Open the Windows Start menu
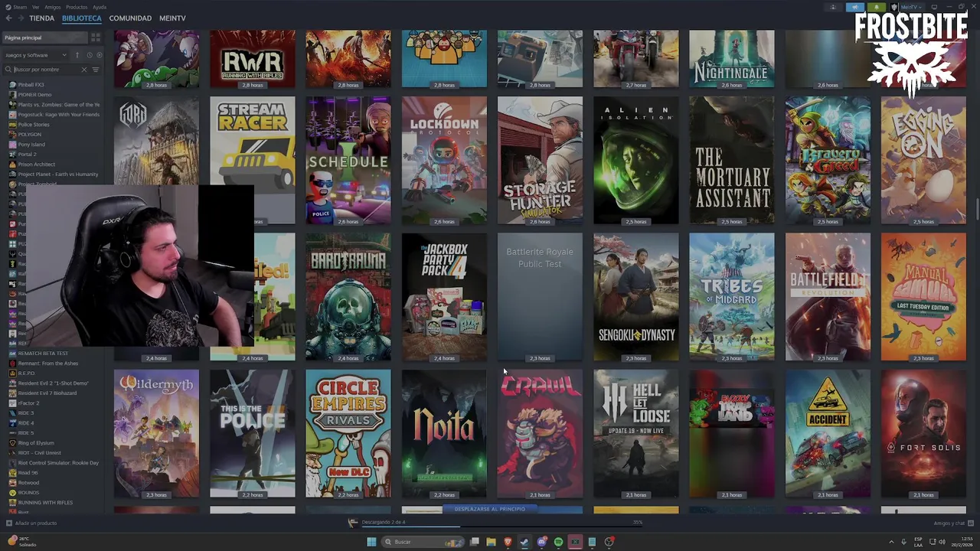The image size is (980, 551). point(371,542)
